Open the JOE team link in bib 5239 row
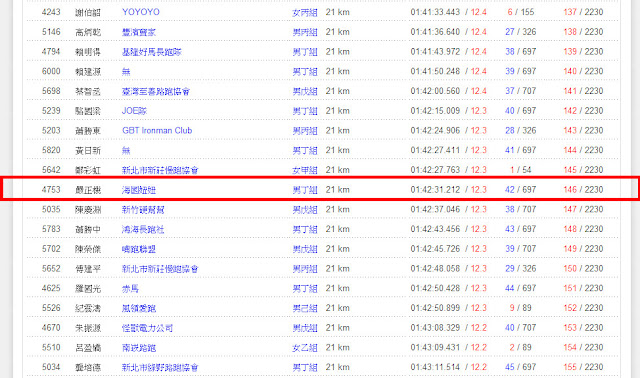The height and width of the screenshot is (378, 640). click(134, 111)
